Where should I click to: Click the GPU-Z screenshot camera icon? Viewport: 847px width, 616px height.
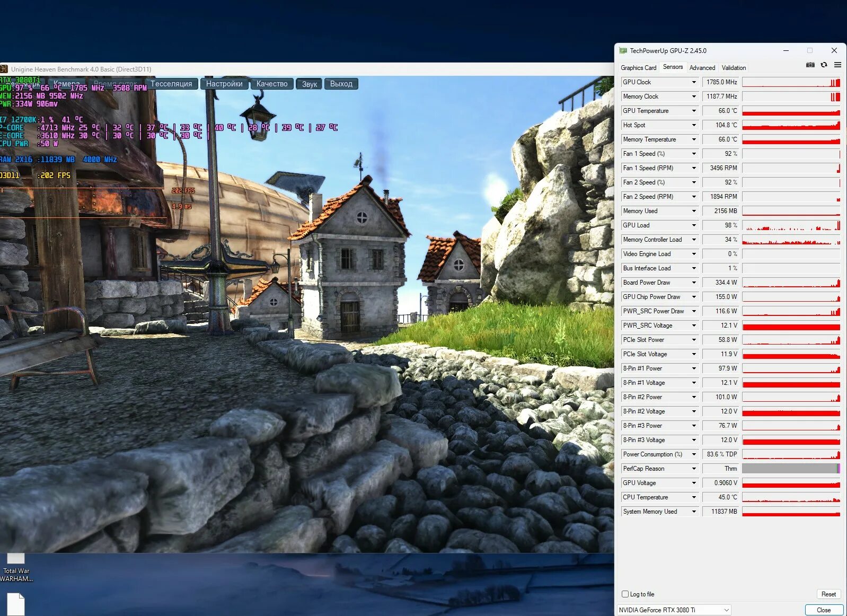[810, 65]
